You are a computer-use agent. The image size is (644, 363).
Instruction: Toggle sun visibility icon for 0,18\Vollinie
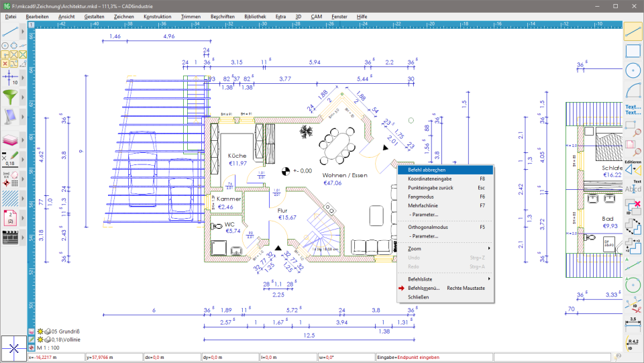click(40, 340)
